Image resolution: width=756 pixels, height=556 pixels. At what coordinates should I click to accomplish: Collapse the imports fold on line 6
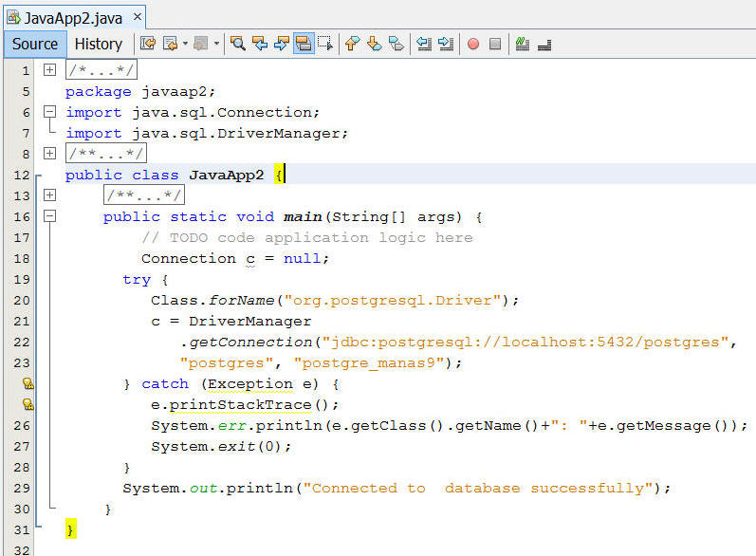click(x=49, y=112)
